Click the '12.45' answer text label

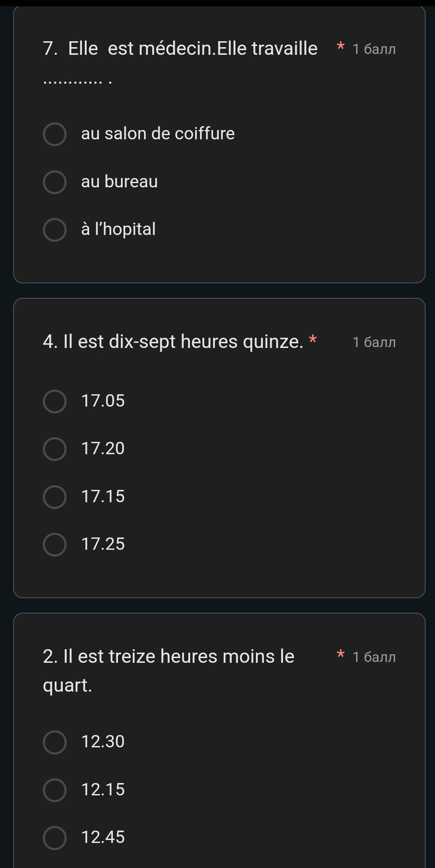coord(103,837)
